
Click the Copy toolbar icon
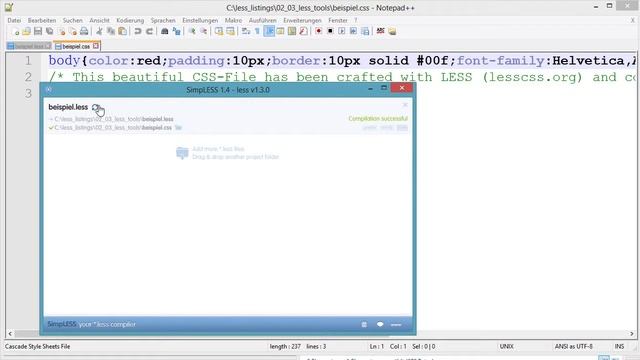tap(111, 31)
